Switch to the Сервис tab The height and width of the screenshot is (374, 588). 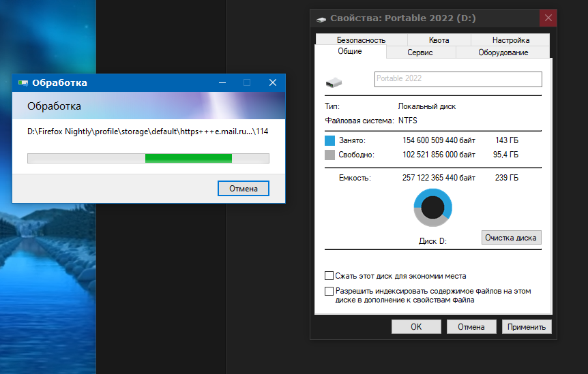coord(420,52)
